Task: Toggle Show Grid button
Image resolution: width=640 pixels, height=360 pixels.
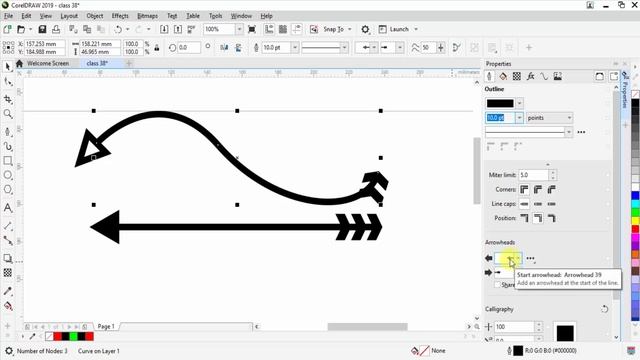Action: click(283, 29)
